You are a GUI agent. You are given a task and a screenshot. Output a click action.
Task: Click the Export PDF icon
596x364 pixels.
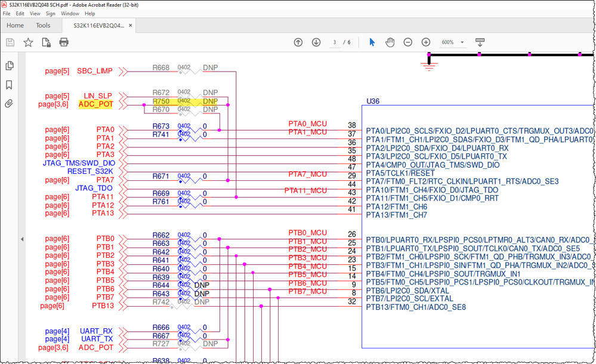(46, 42)
